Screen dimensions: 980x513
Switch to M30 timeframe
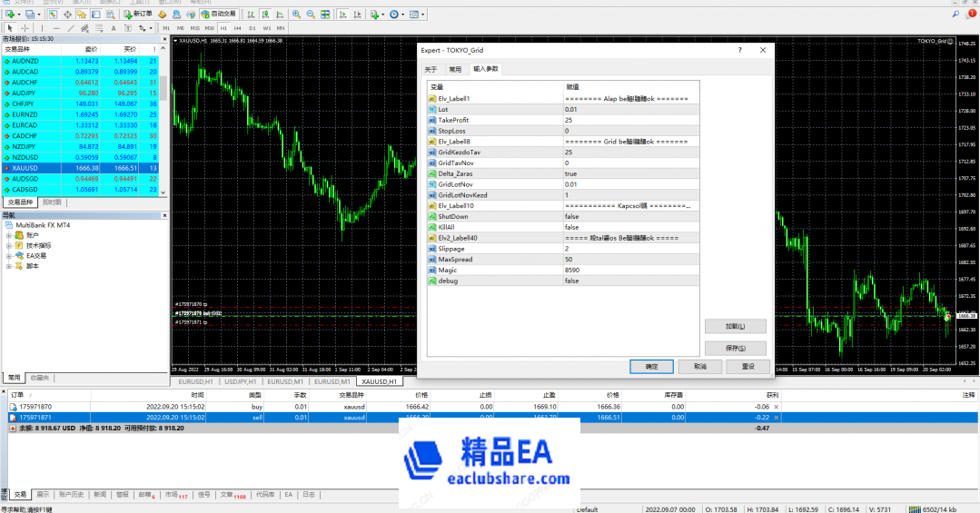pos(210,28)
